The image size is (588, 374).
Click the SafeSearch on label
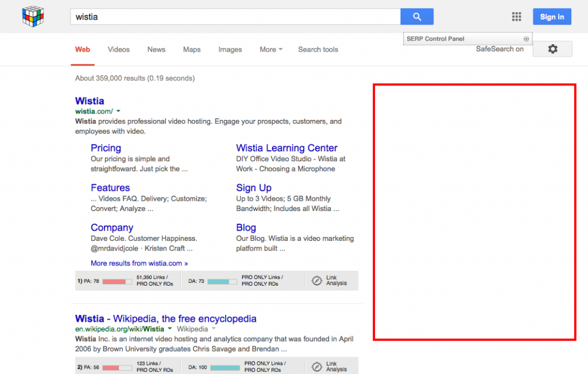(x=500, y=49)
